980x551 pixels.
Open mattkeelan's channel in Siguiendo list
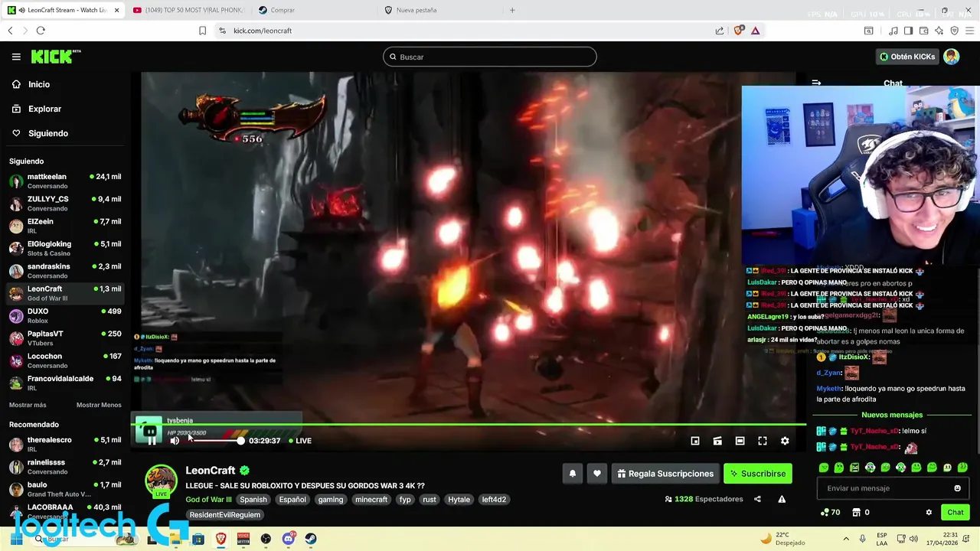65,181
